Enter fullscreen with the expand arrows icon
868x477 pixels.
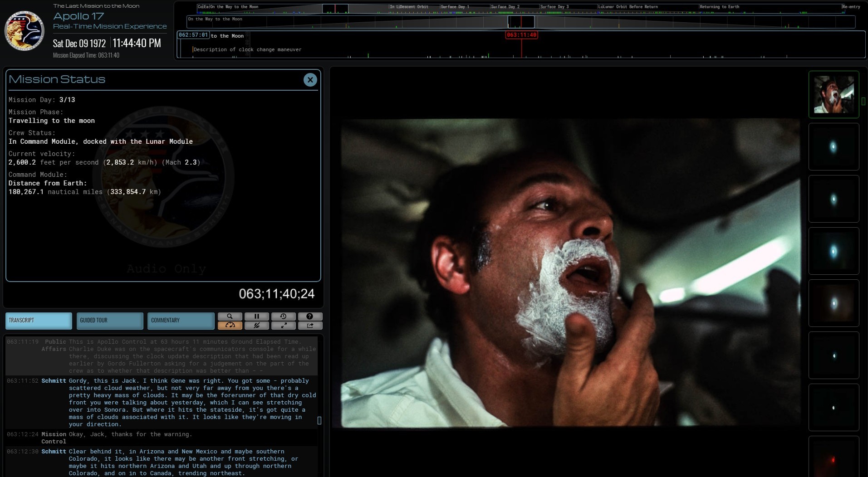(x=283, y=326)
